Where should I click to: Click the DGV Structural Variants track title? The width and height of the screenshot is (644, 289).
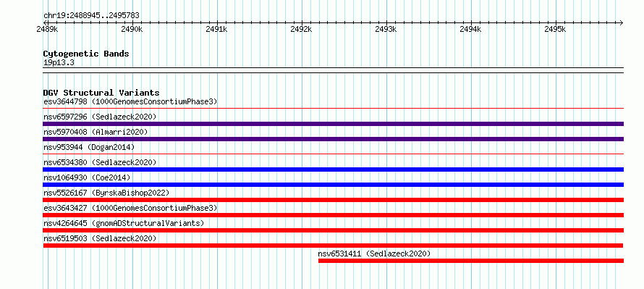click(101, 93)
